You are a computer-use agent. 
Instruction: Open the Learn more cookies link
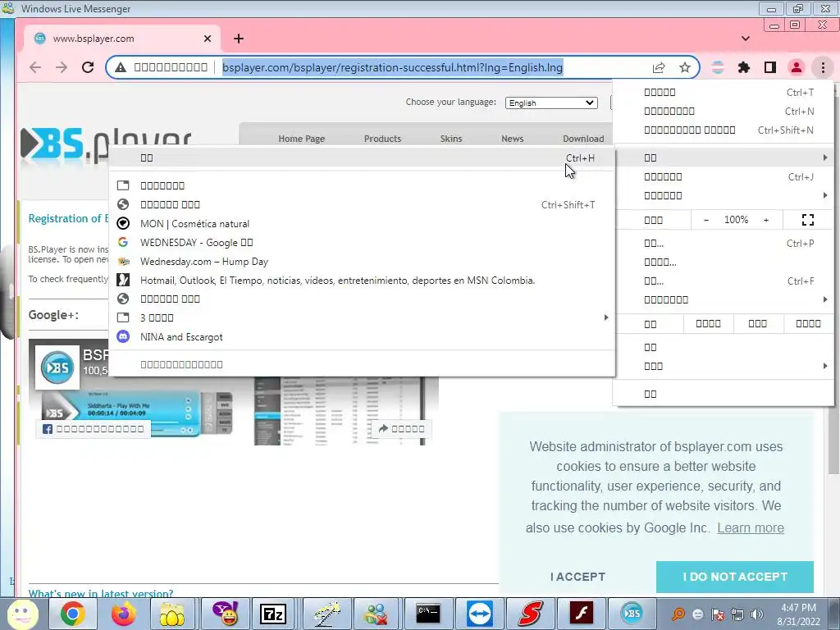pyautogui.click(x=751, y=527)
